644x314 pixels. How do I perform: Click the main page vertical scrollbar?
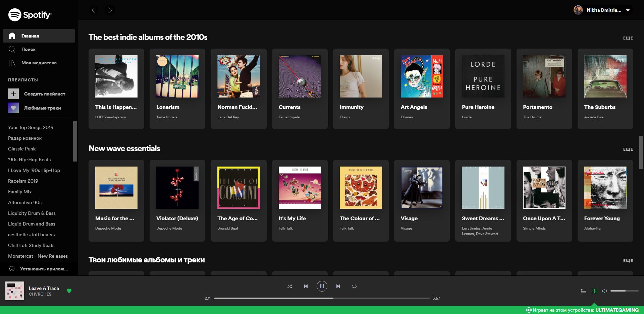click(641, 152)
